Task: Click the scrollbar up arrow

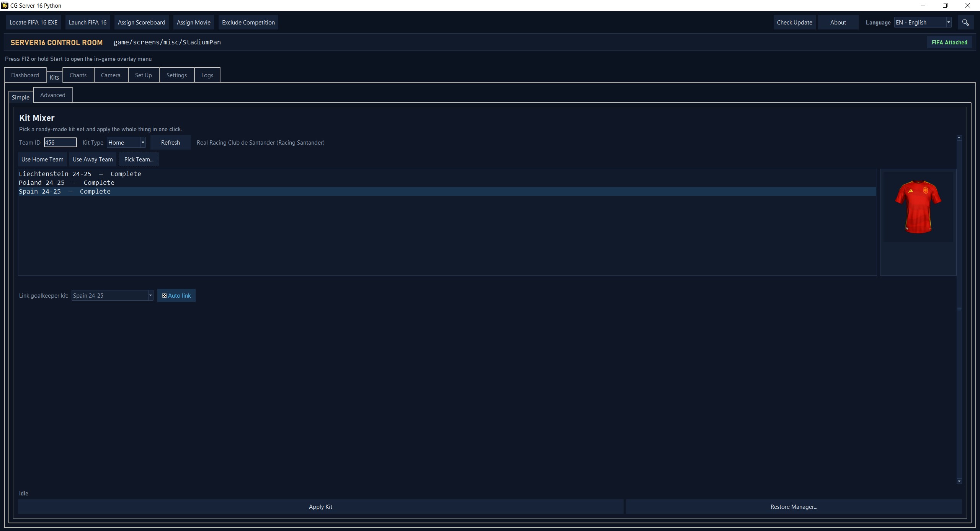Action: point(959,137)
